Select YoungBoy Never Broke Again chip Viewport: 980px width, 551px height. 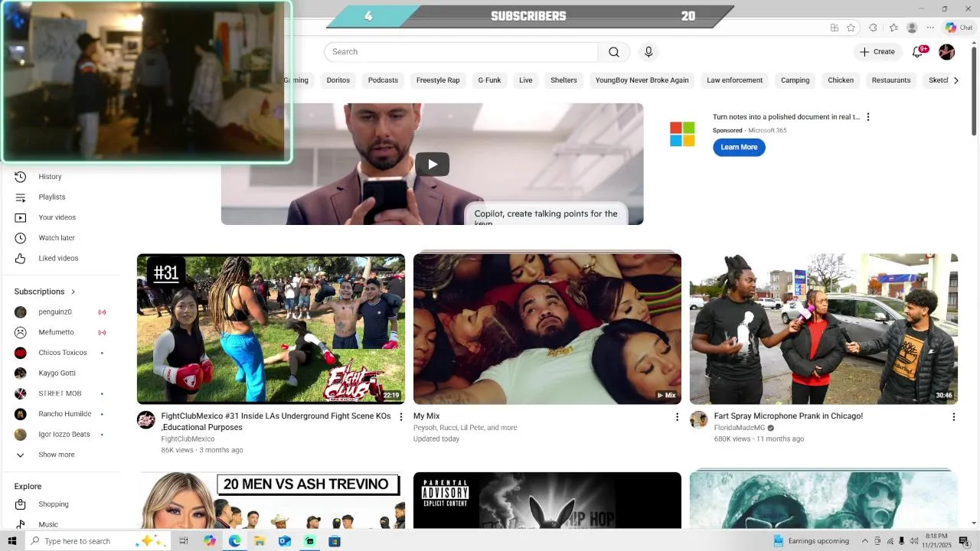(x=642, y=80)
